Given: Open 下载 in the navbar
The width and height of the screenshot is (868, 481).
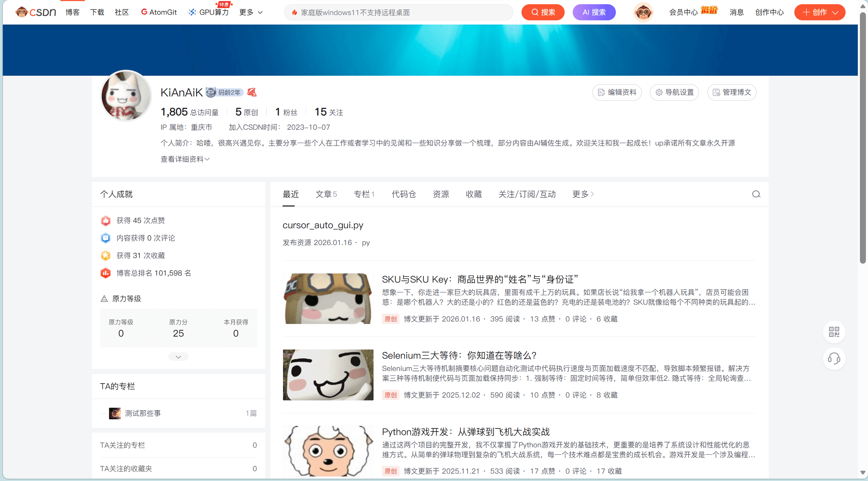Looking at the screenshot, I should coord(97,12).
